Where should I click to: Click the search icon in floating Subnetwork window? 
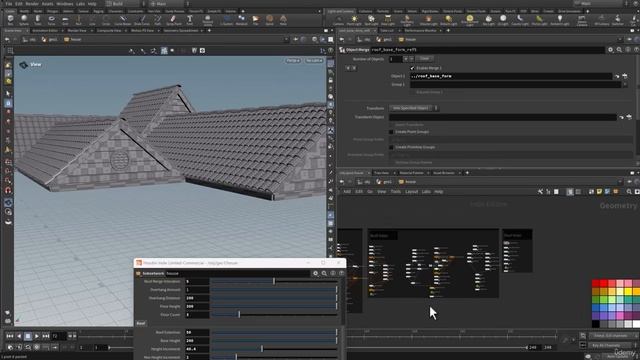click(x=324, y=273)
